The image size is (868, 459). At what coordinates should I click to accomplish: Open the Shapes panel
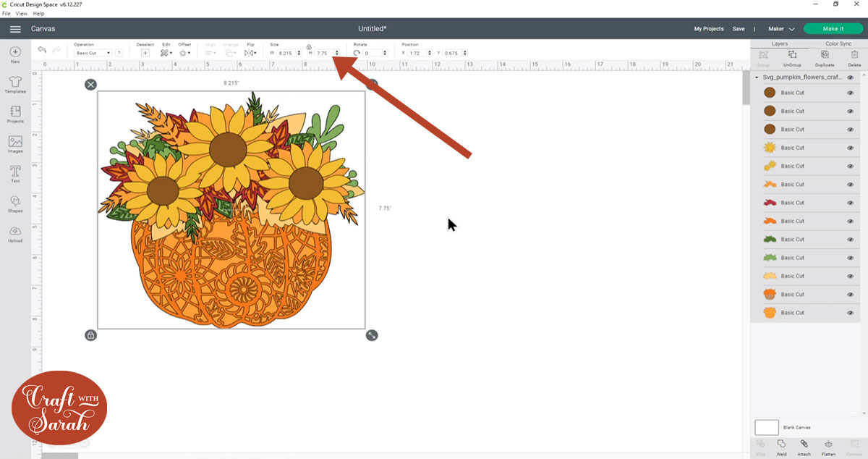click(15, 203)
